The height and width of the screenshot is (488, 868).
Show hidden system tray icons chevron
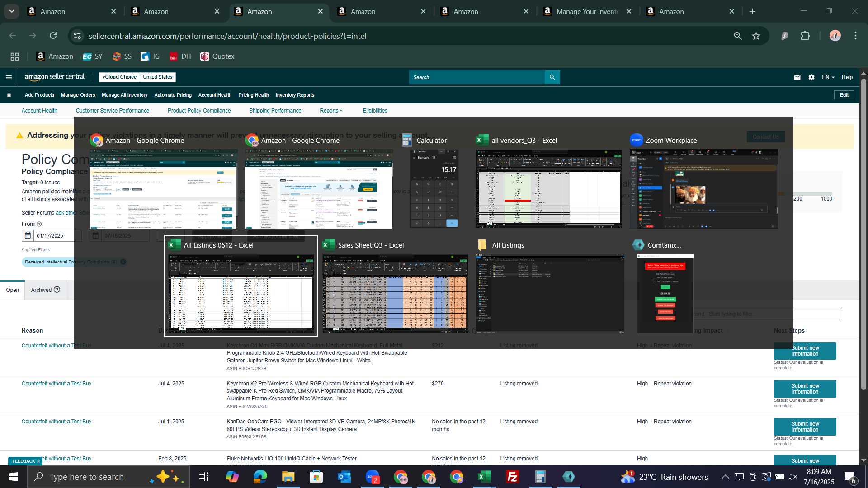point(725,477)
